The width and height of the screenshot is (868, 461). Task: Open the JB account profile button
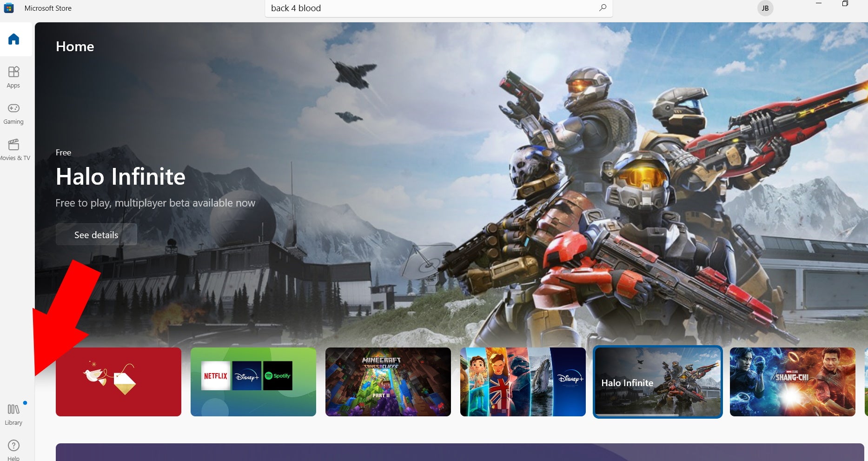pyautogui.click(x=765, y=8)
